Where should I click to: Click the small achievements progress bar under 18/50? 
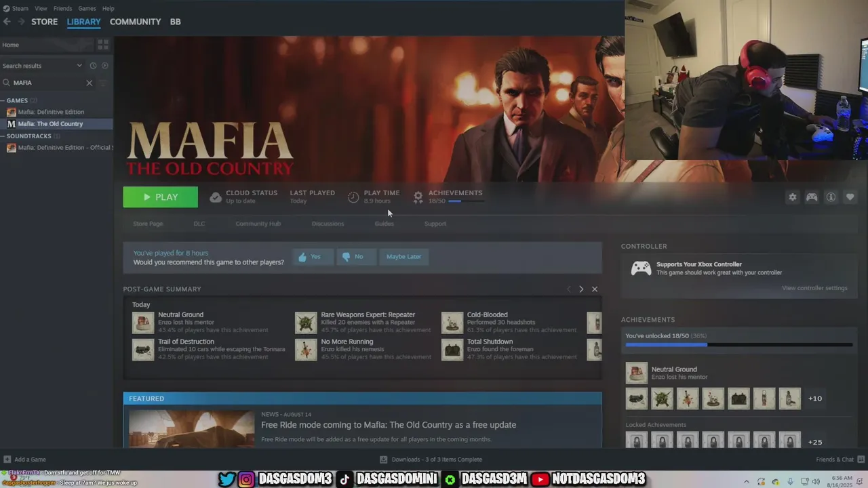[466, 201]
